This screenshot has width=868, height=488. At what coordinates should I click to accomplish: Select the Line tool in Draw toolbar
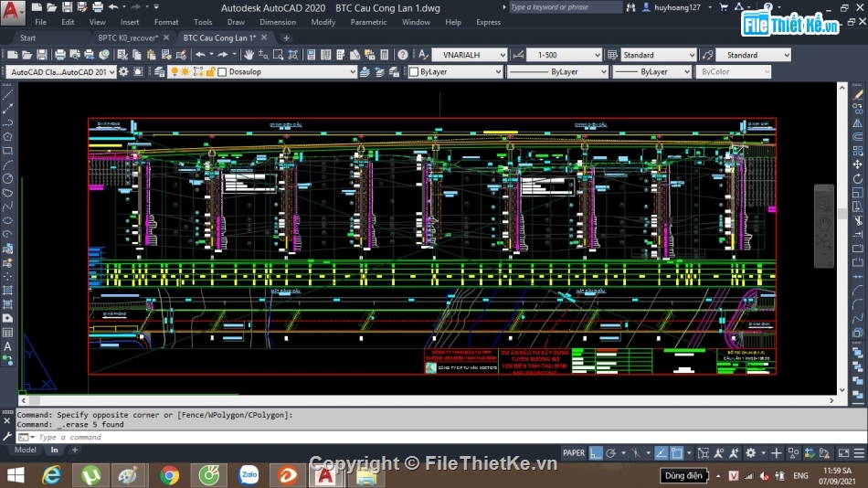(7, 95)
